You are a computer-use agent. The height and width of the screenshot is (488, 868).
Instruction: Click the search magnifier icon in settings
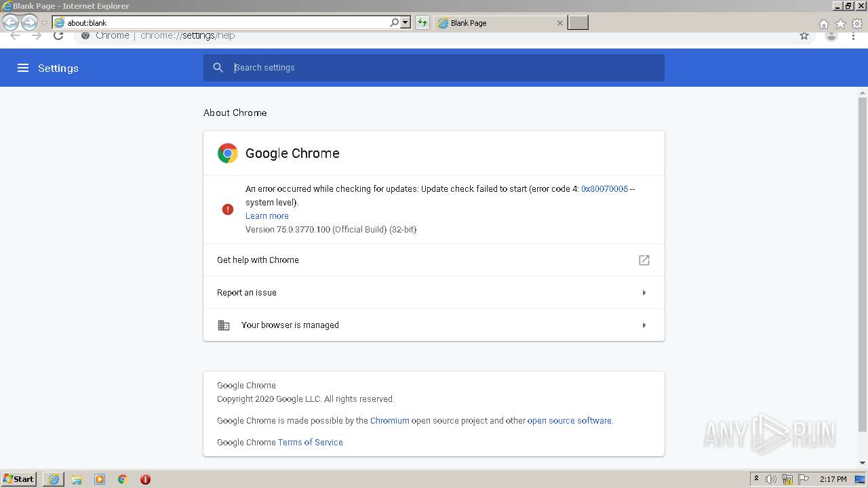(x=218, y=68)
